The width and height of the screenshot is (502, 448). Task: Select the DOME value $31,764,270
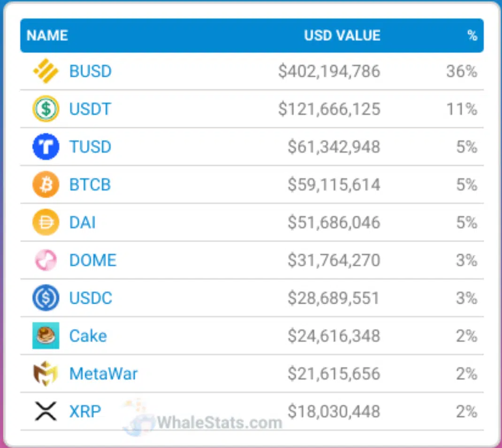point(334,260)
